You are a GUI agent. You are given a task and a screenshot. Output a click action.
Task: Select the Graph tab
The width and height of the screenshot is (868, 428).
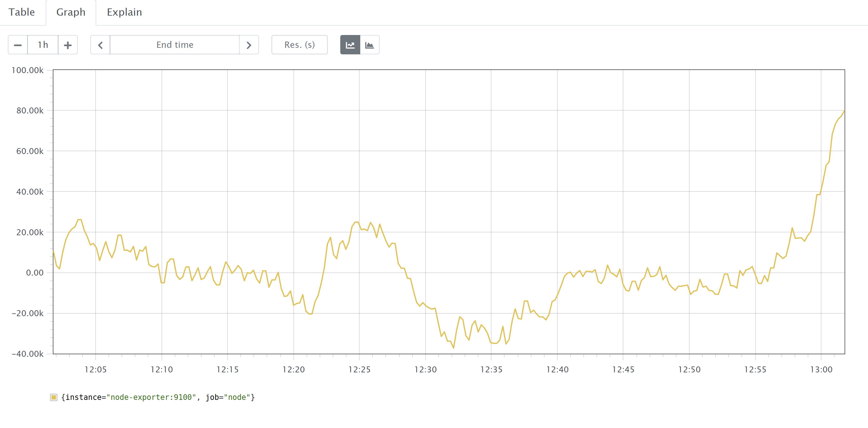point(71,12)
